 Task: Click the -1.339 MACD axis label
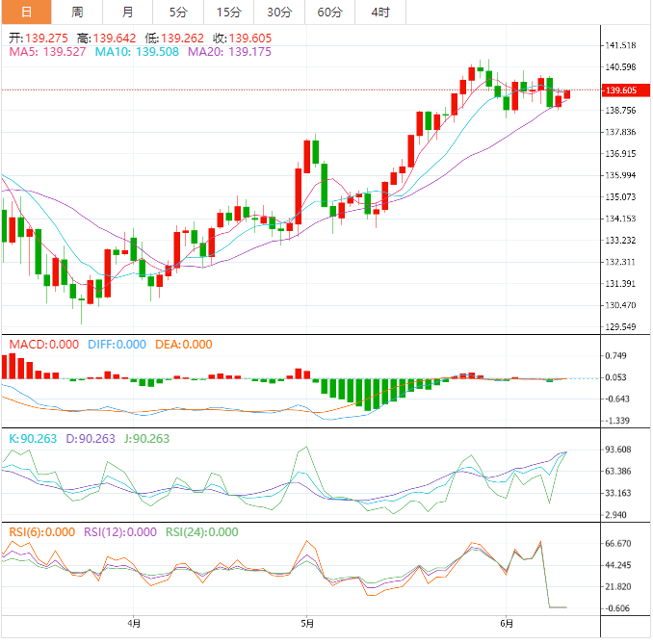pos(616,421)
